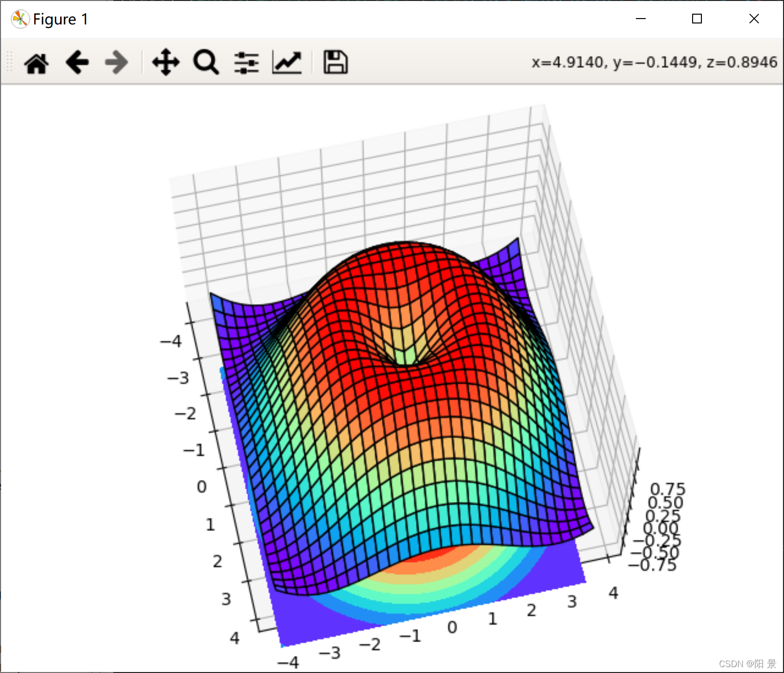Open Configure subplots sliders icon
Viewport: 784px width, 673px height.
246,63
